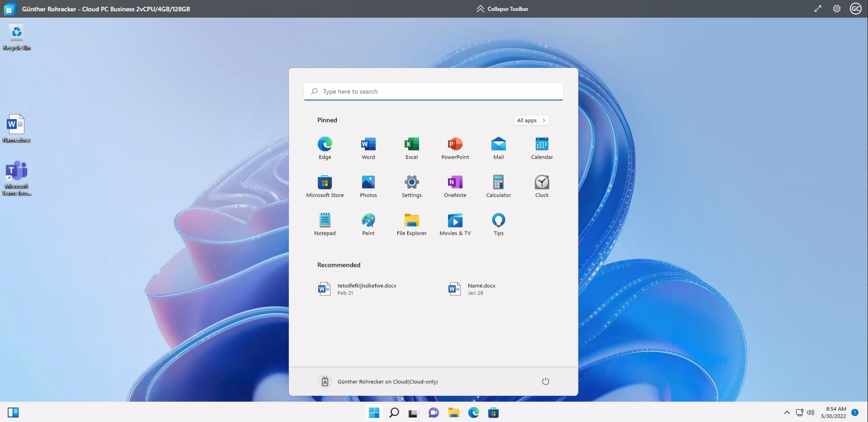Screen dimensions: 868x422
Task: Open Teams Chat on the taskbar
Action: coord(434,413)
